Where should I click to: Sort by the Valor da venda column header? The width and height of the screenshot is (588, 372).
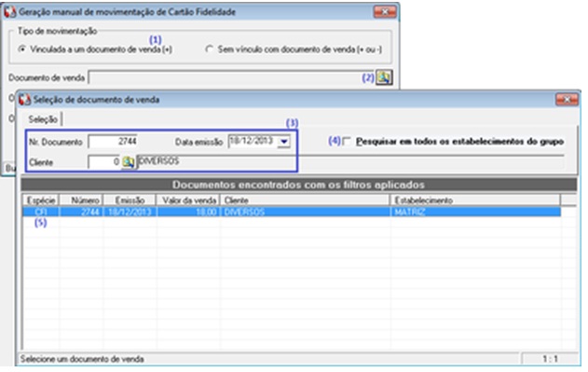click(x=188, y=200)
